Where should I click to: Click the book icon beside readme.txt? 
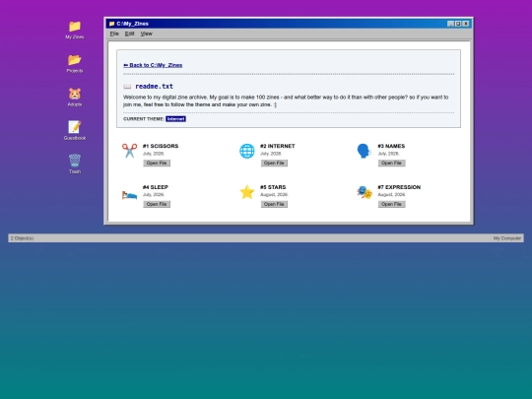tap(127, 87)
